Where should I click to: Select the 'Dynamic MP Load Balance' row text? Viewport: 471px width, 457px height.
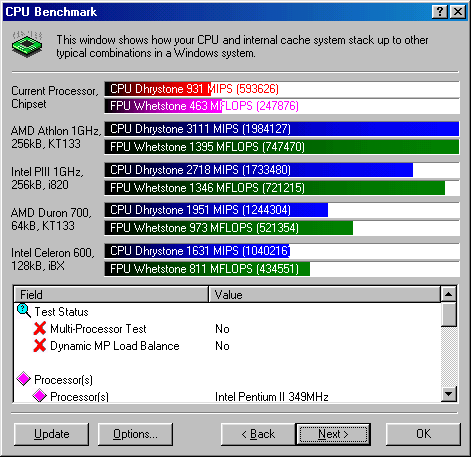115,346
